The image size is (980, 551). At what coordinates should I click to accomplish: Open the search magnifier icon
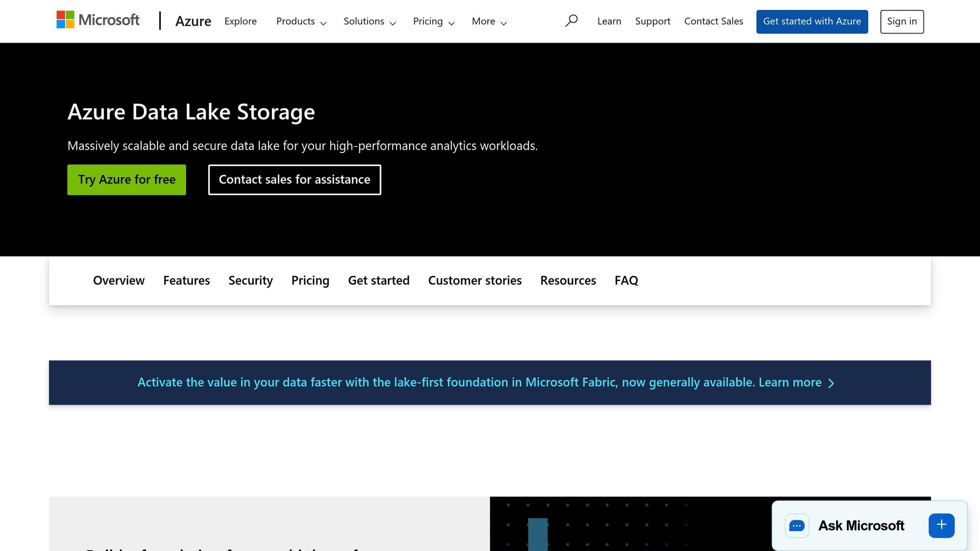click(x=571, y=21)
